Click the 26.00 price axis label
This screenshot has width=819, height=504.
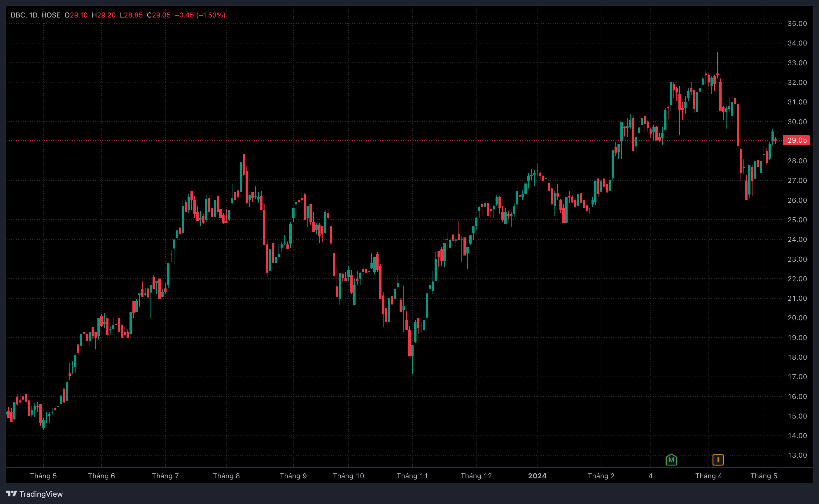tap(797, 200)
